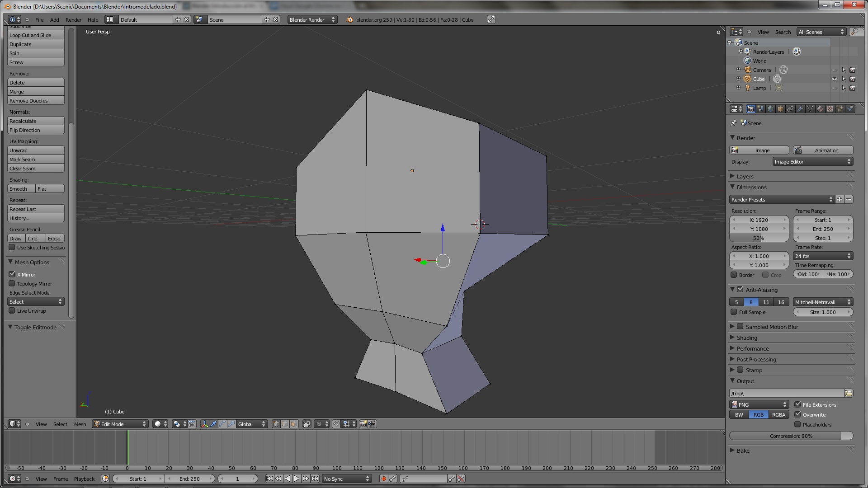Click the outliner search magnifier icon
This screenshot has height=488, width=868.
click(854, 32)
